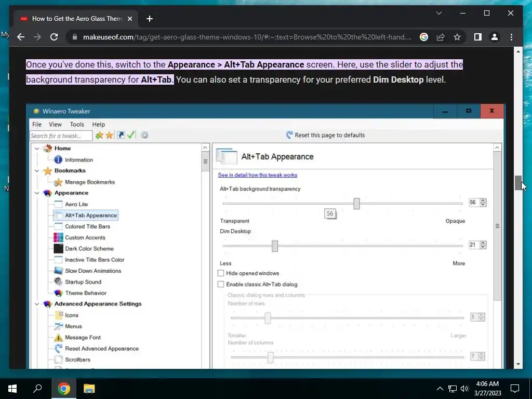This screenshot has width=532, height=399.
Task: Select Alt+Tab Appearance tree item
Action: click(x=86, y=216)
